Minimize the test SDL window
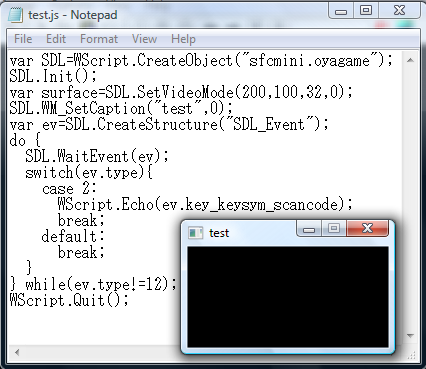Screen dimensions: 426x369 click(309, 229)
